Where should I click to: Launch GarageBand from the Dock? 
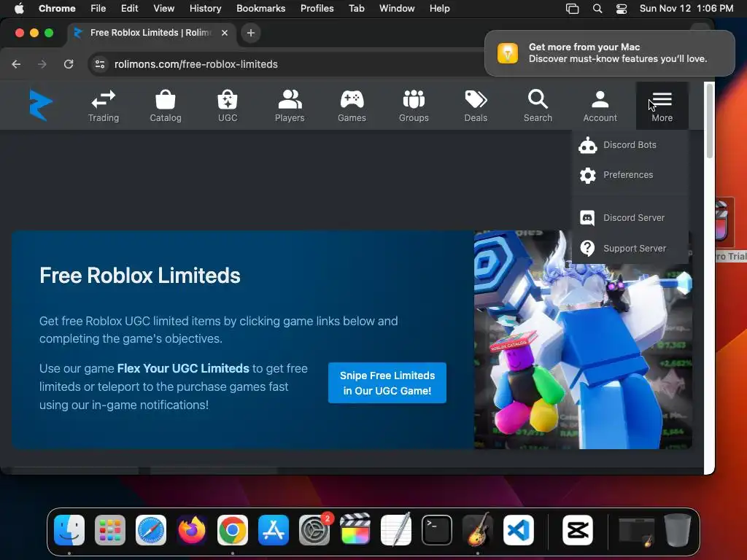point(478,530)
